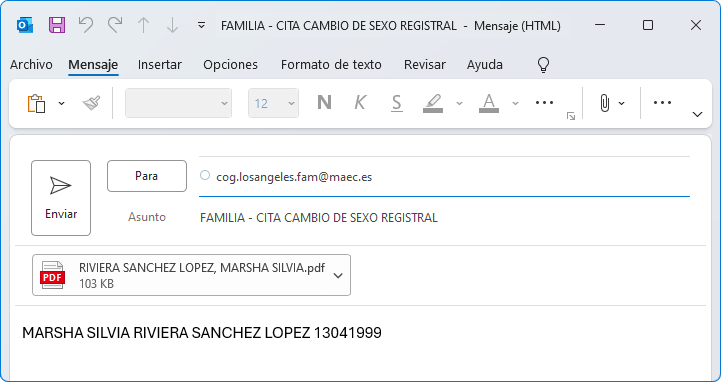The width and height of the screenshot is (721, 382).
Task: Activate the Format Painter brush
Action: 92,103
